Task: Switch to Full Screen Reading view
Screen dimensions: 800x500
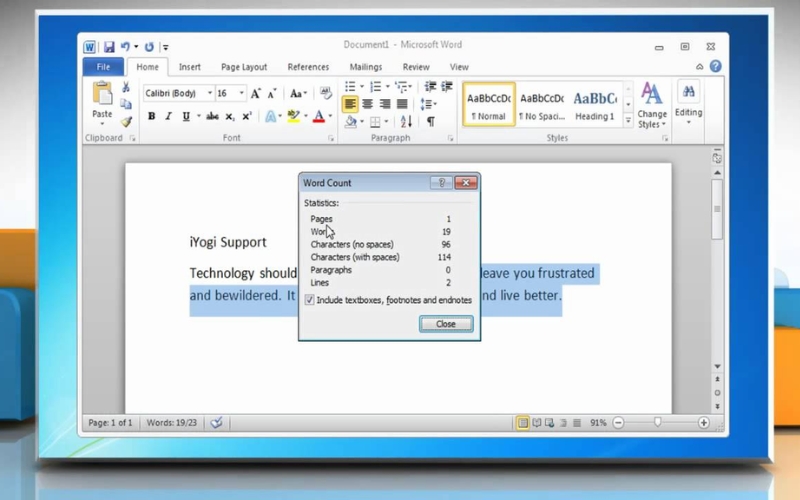Action: click(x=536, y=422)
